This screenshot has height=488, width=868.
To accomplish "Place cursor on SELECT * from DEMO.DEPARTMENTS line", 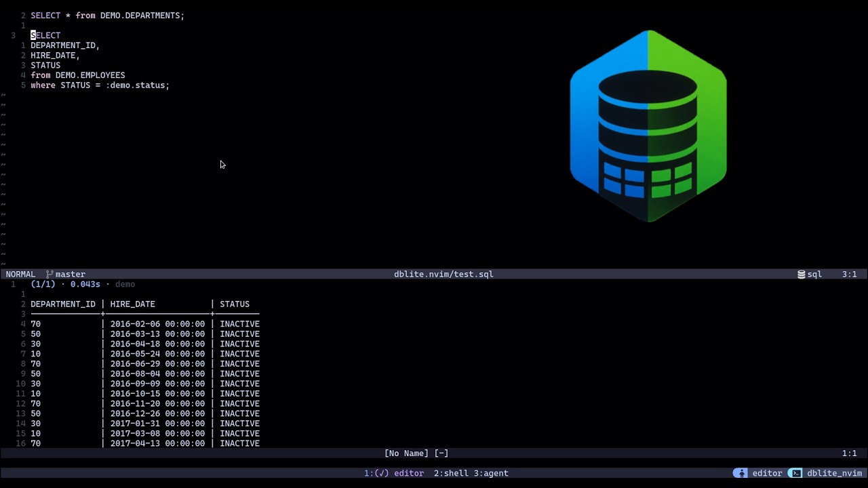I will pos(107,16).
